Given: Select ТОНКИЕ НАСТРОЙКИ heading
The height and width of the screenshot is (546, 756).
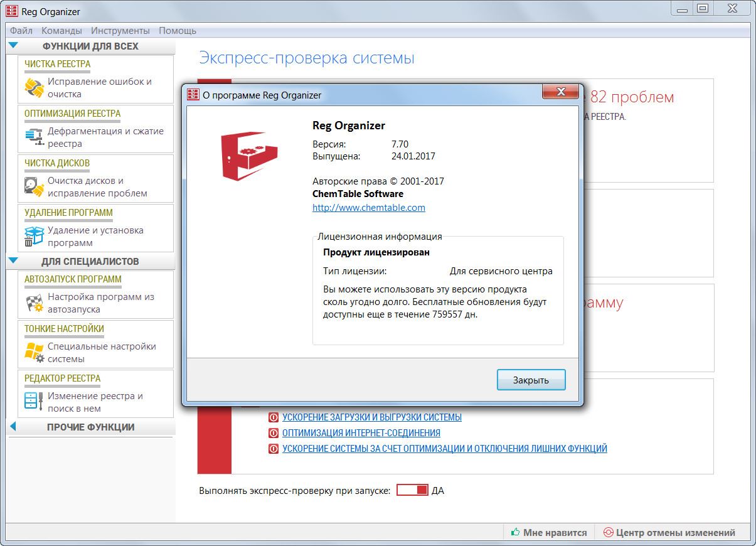Looking at the screenshot, I should (x=65, y=329).
